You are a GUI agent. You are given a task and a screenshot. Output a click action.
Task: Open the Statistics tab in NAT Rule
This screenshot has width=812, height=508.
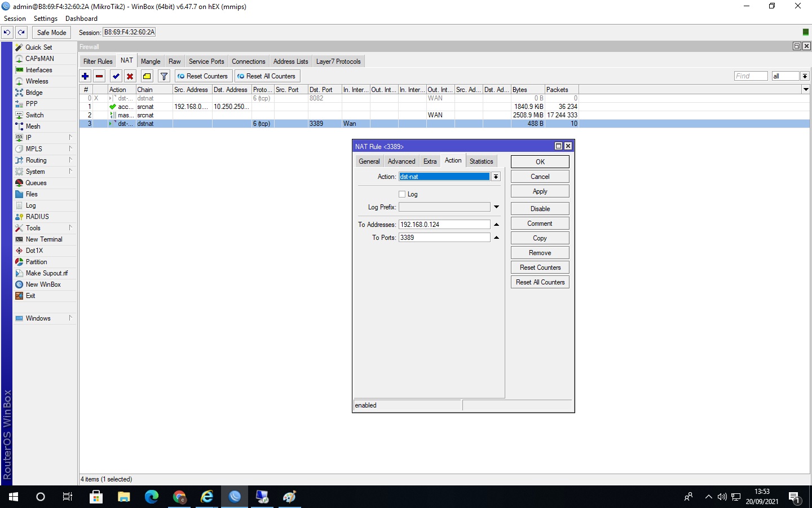[x=481, y=161]
